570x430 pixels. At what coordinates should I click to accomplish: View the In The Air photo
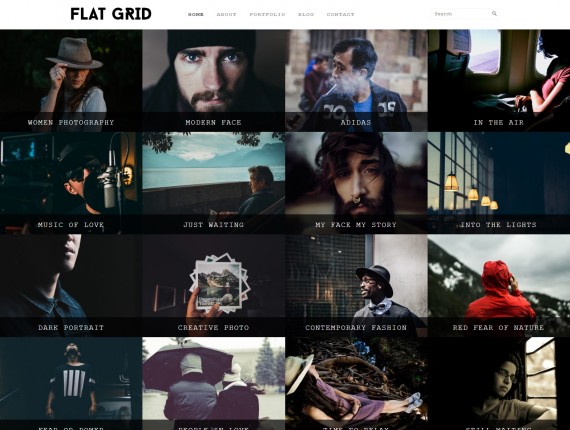point(499,81)
